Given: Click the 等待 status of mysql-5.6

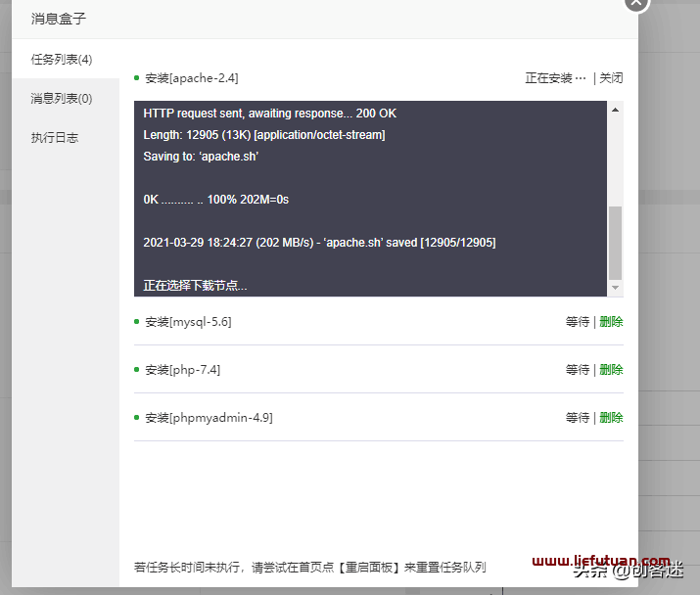Looking at the screenshot, I should (578, 322).
